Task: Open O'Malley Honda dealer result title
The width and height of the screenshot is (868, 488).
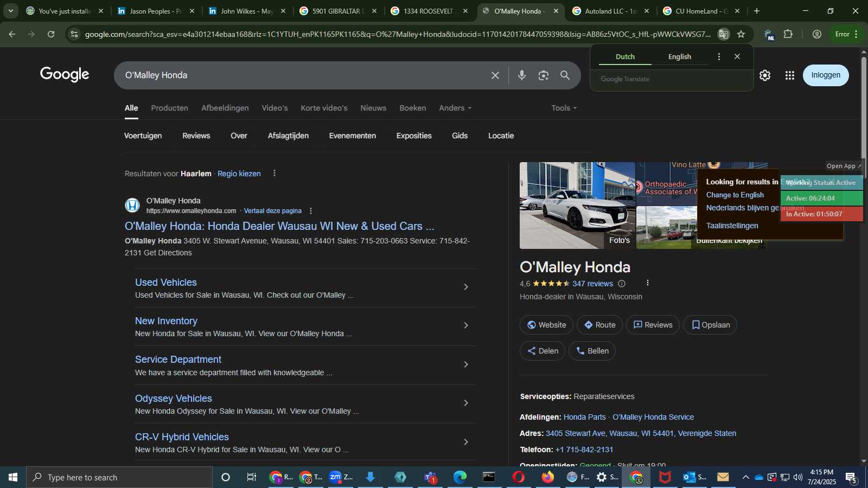Action: point(279,226)
